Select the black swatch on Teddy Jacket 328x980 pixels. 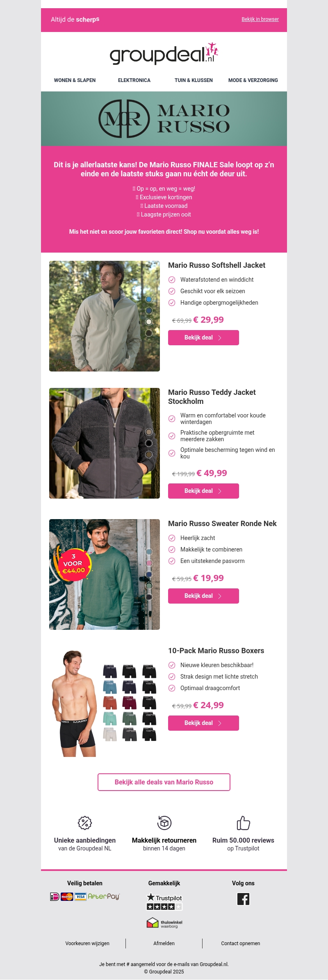(x=149, y=443)
